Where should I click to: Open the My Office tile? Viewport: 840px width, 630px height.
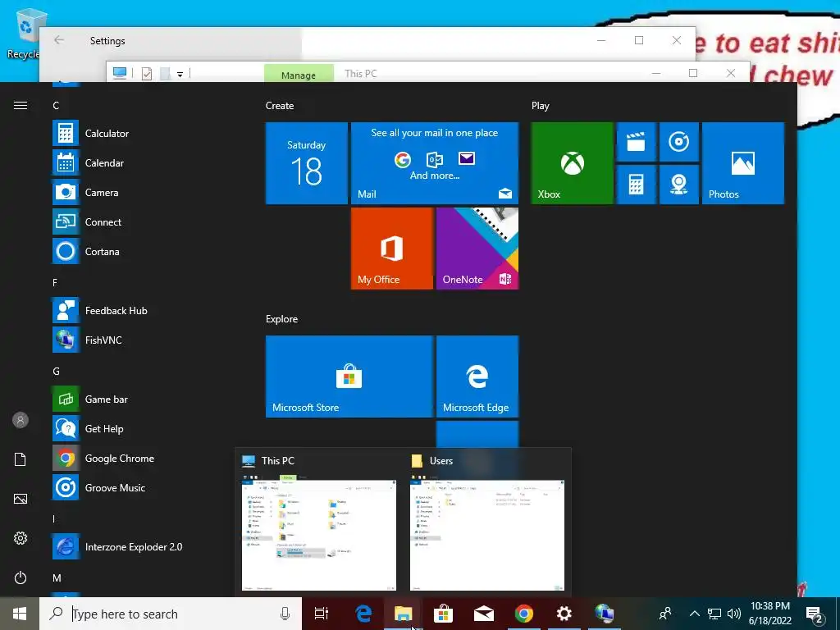tap(391, 248)
